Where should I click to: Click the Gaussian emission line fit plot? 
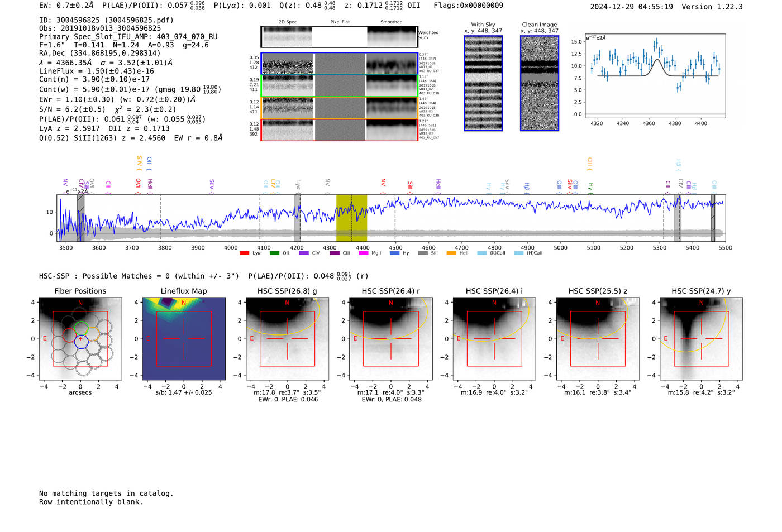pos(655,76)
